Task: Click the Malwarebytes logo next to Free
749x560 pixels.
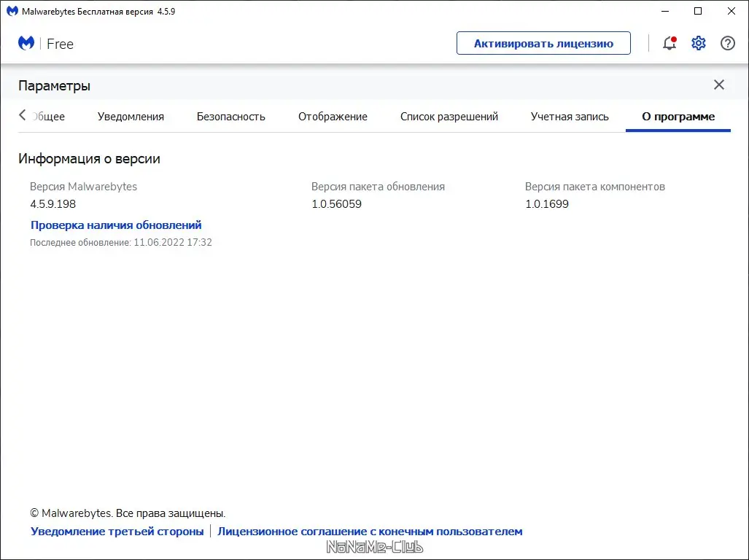Action: coord(26,43)
